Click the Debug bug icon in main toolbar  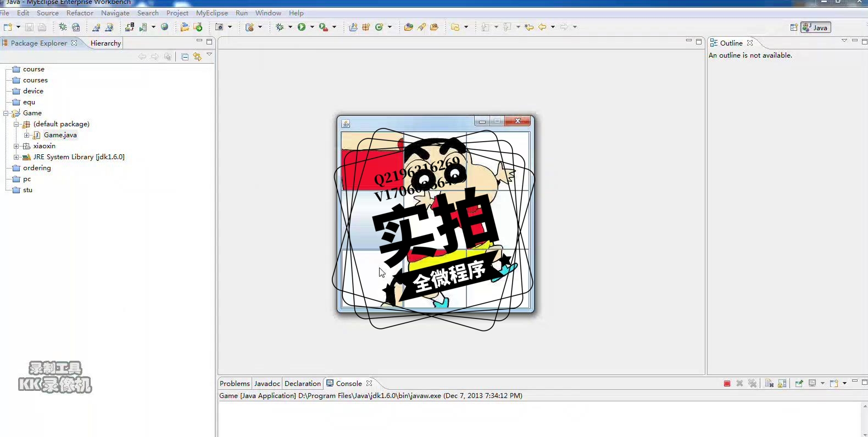pyautogui.click(x=280, y=27)
